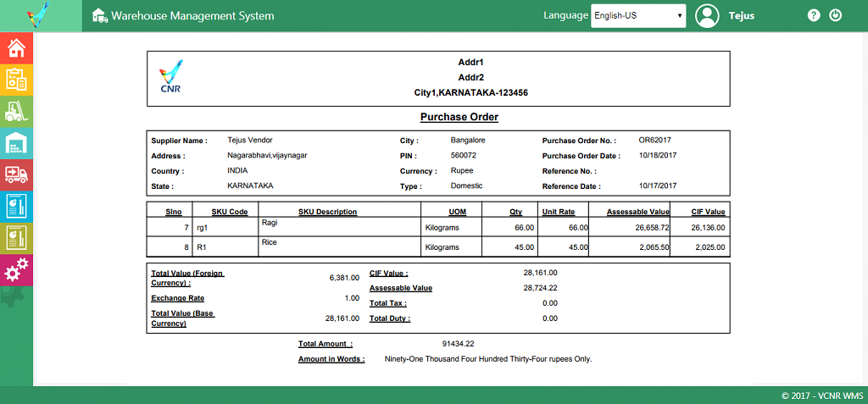Open the olive report chart sidebar icon
This screenshot has height=404, width=868.
[x=16, y=239]
